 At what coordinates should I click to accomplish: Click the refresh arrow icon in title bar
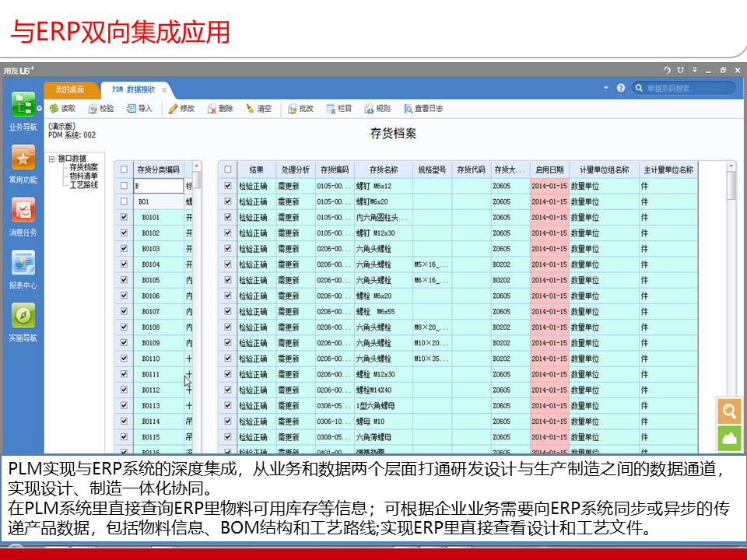tap(667, 70)
